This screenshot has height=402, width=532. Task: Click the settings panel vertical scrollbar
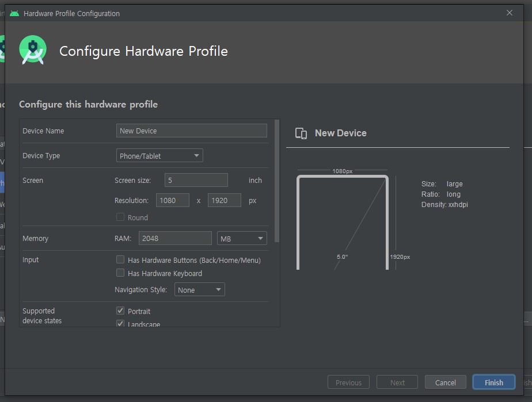pyautogui.click(x=277, y=181)
